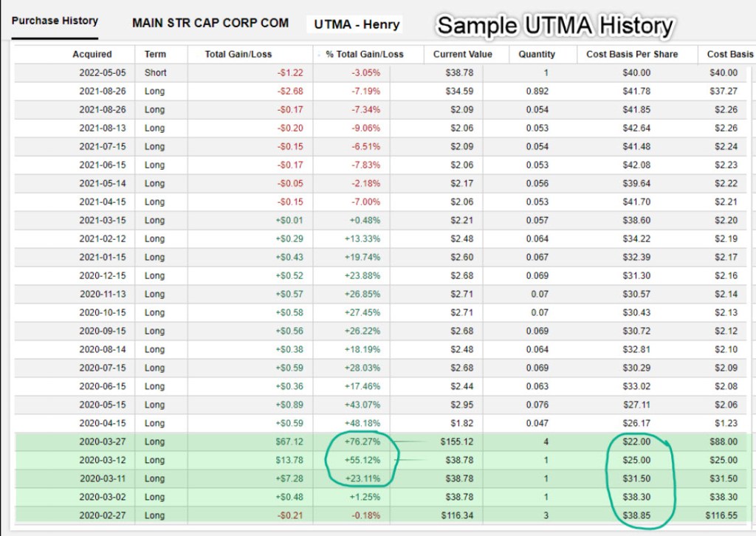Click the $38.85 cost basis per share cell
The width and height of the screenshot is (756, 536).
[636, 515]
